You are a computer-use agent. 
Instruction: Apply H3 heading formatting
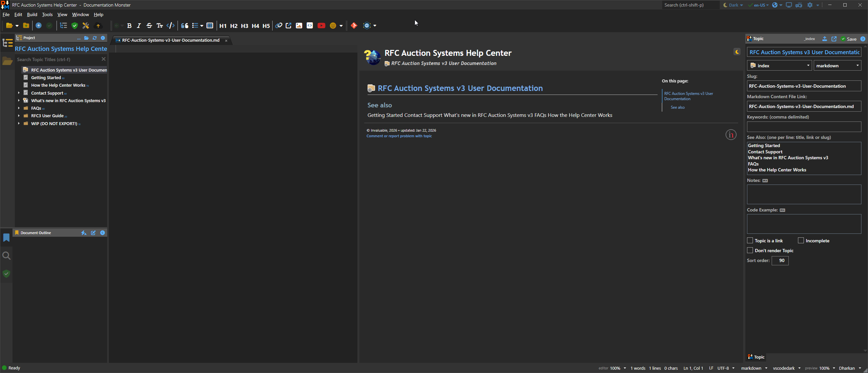coord(244,26)
